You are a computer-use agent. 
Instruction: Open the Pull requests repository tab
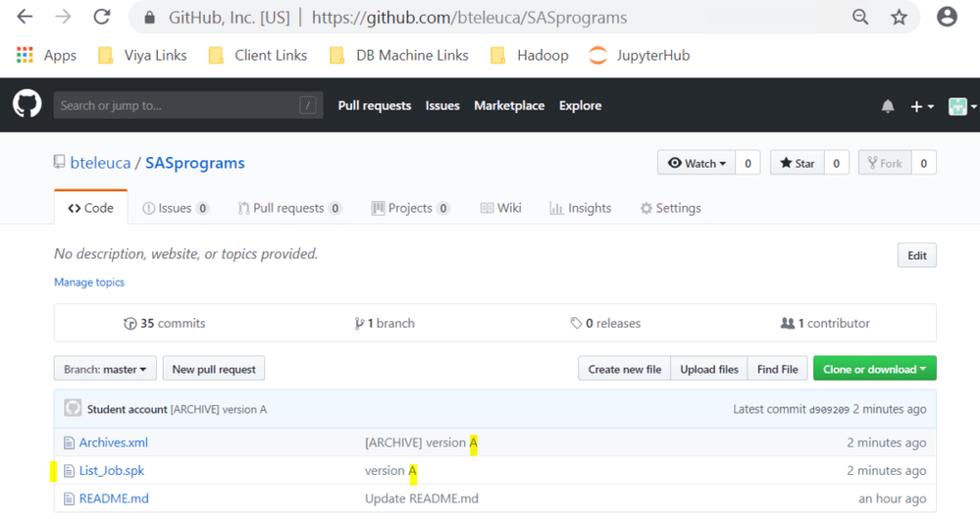[289, 208]
